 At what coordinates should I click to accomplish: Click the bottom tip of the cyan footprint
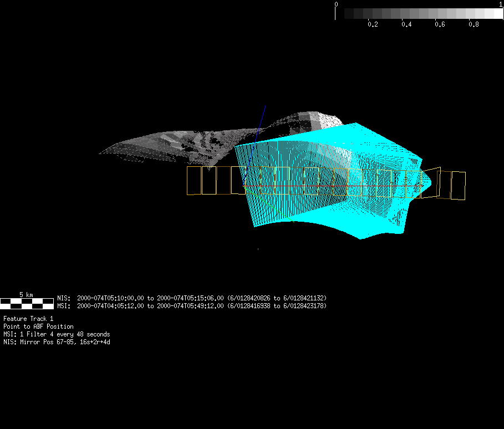pyautogui.click(x=362, y=238)
